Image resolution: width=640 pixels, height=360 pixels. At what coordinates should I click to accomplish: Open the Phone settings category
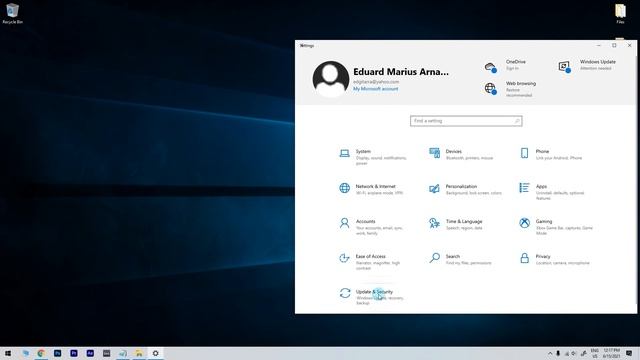[x=551, y=154]
